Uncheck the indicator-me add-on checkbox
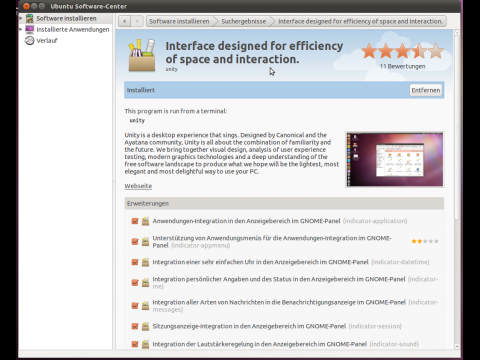The image size is (480, 360). 135,283
